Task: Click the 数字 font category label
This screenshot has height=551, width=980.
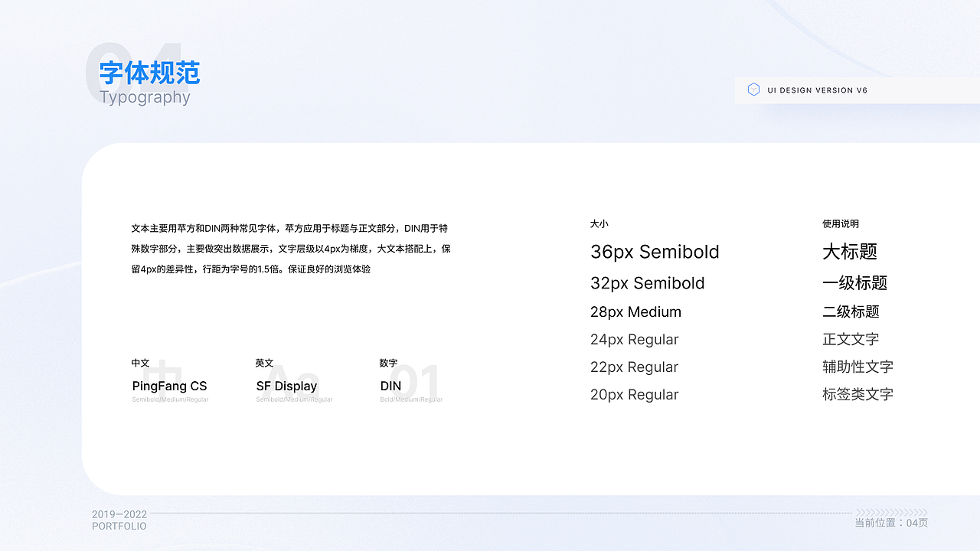Action: tap(389, 363)
